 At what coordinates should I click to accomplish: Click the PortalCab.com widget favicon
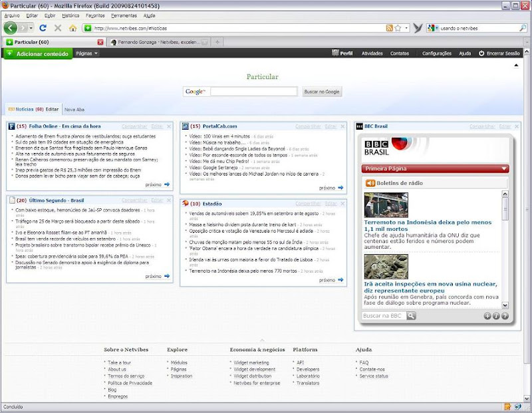[x=186, y=126]
